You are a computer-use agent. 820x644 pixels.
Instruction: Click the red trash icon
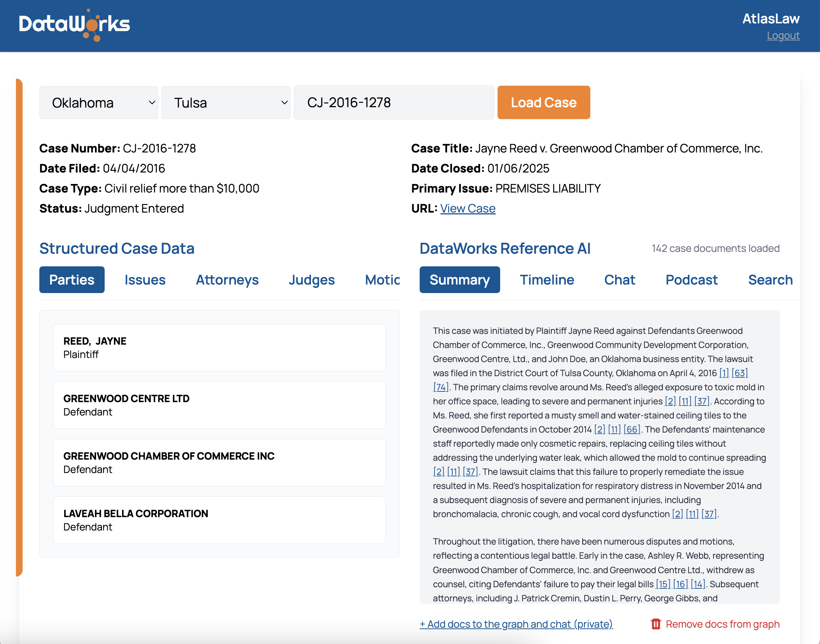click(x=656, y=624)
